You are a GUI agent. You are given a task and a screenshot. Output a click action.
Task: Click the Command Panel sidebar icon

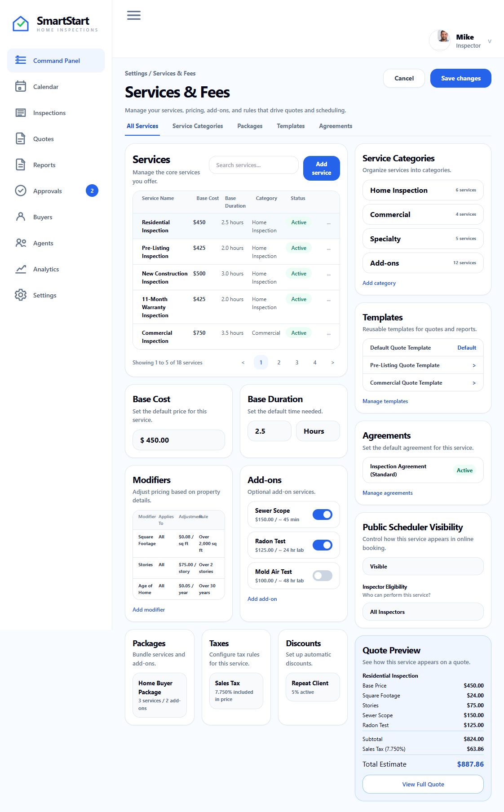(x=21, y=60)
